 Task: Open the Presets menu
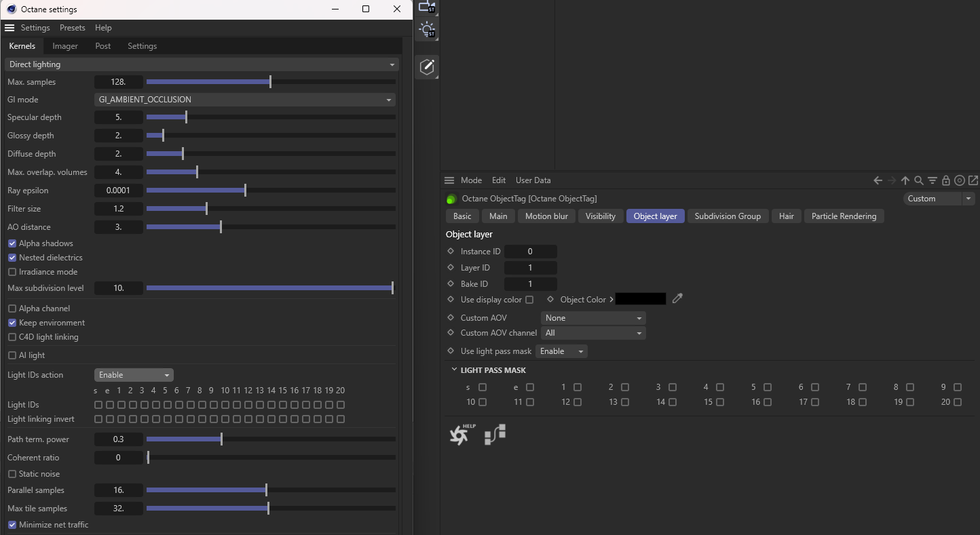pyautogui.click(x=73, y=28)
